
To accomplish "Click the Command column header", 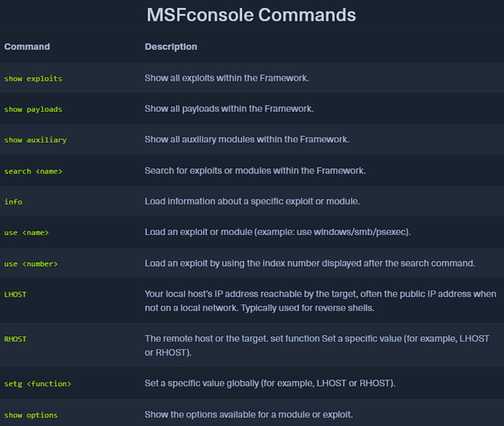I will pos(27,47).
